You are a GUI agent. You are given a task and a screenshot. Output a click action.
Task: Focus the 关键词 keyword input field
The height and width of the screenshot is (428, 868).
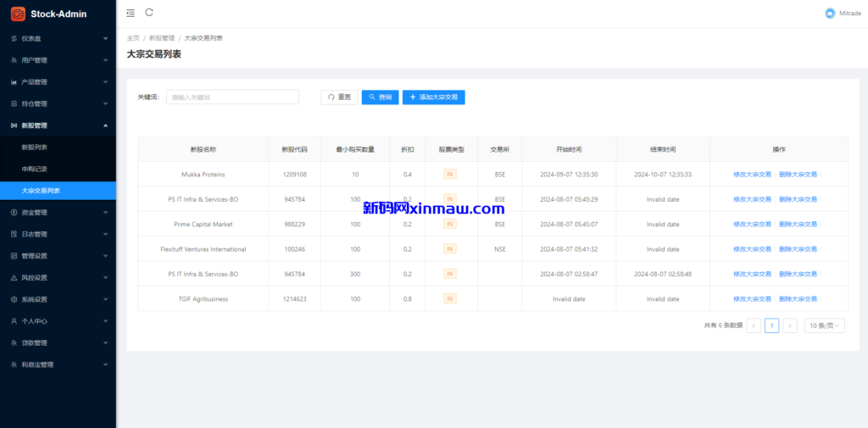[232, 97]
